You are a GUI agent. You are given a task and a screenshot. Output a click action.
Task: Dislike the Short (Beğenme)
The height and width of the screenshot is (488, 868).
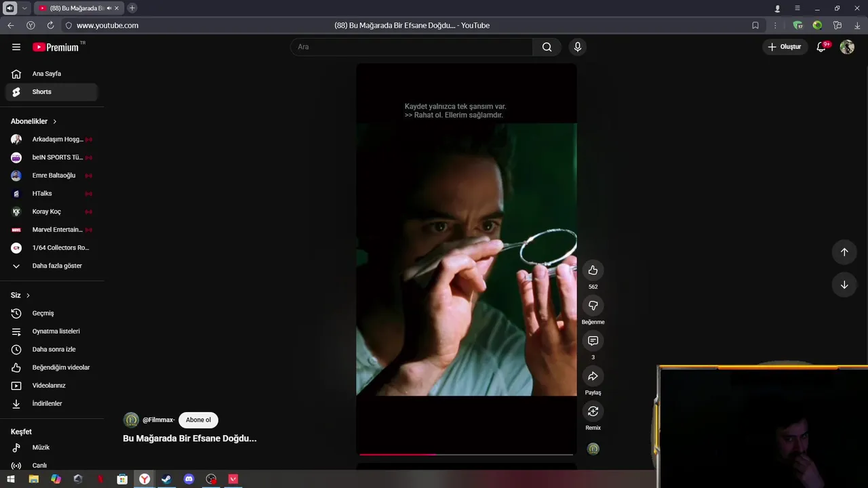(x=593, y=306)
